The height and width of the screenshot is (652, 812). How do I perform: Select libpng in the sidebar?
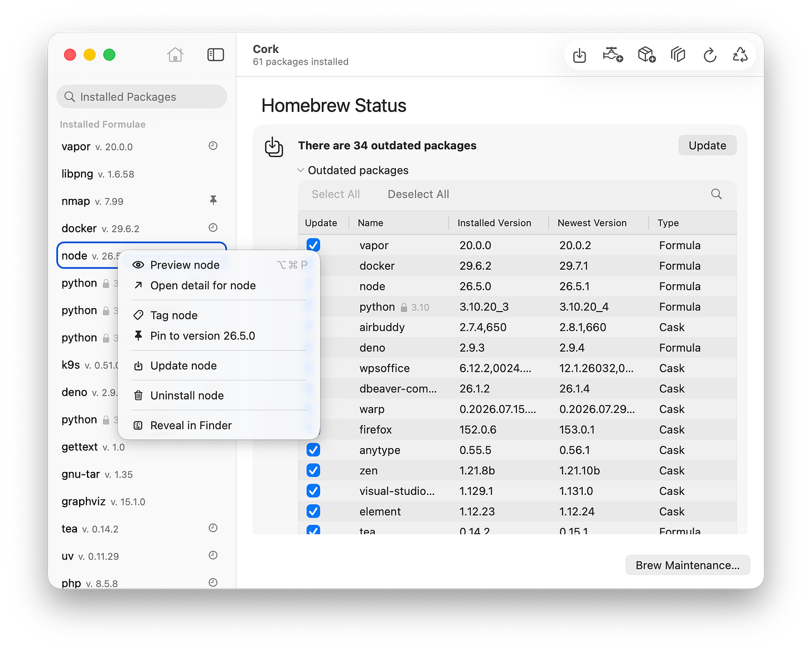coord(142,174)
